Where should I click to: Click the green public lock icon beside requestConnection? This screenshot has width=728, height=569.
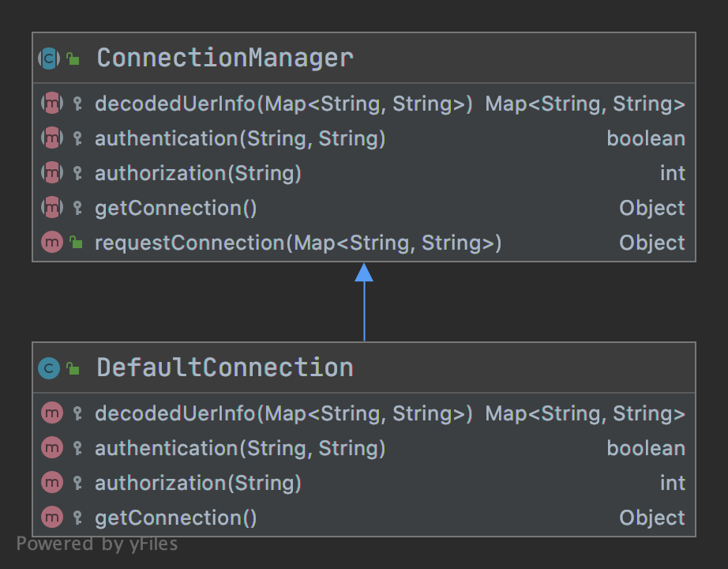pyautogui.click(x=76, y=242)
